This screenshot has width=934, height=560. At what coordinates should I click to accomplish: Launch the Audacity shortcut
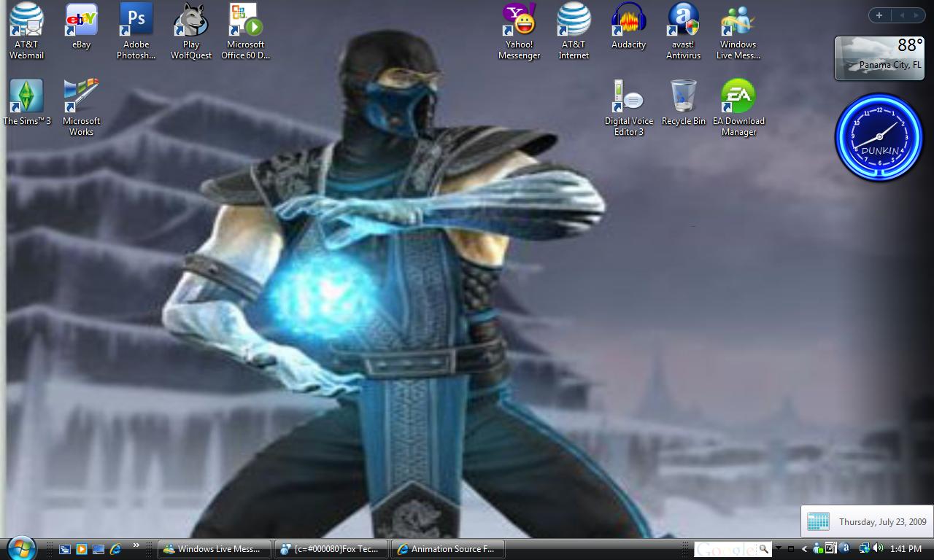(628, 26)
